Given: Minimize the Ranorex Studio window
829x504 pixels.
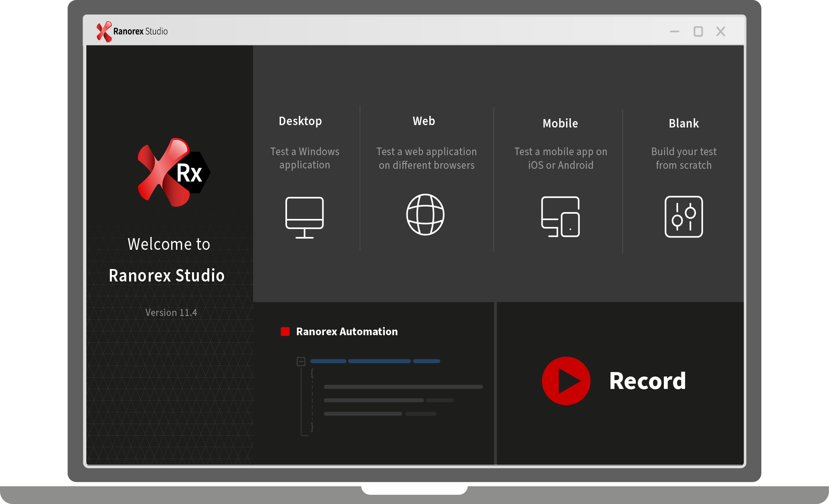Looking at the screenshot, I should coord(675,31).
